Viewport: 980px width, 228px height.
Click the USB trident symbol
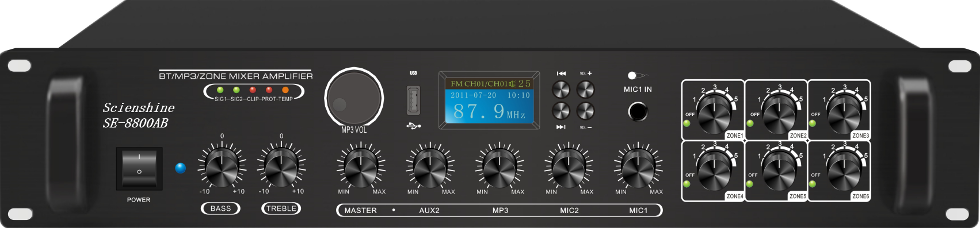(413, 126)
